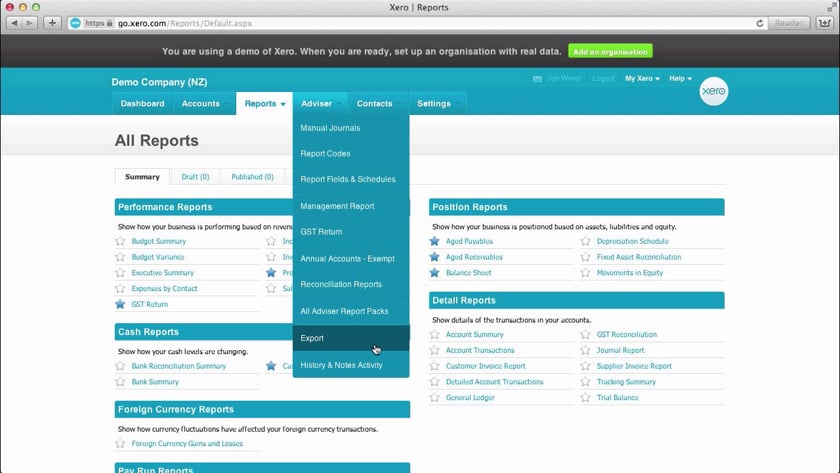Click the Safari Reader button

click(789, 23)
